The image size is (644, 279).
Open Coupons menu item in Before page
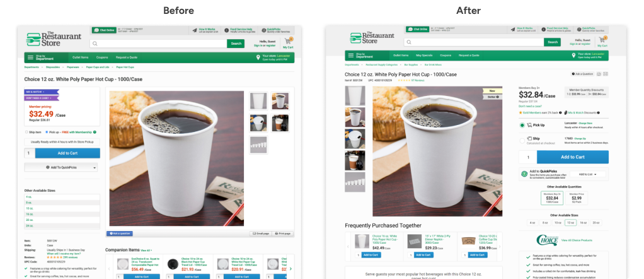pyautogui.click(x=102, y=57)
